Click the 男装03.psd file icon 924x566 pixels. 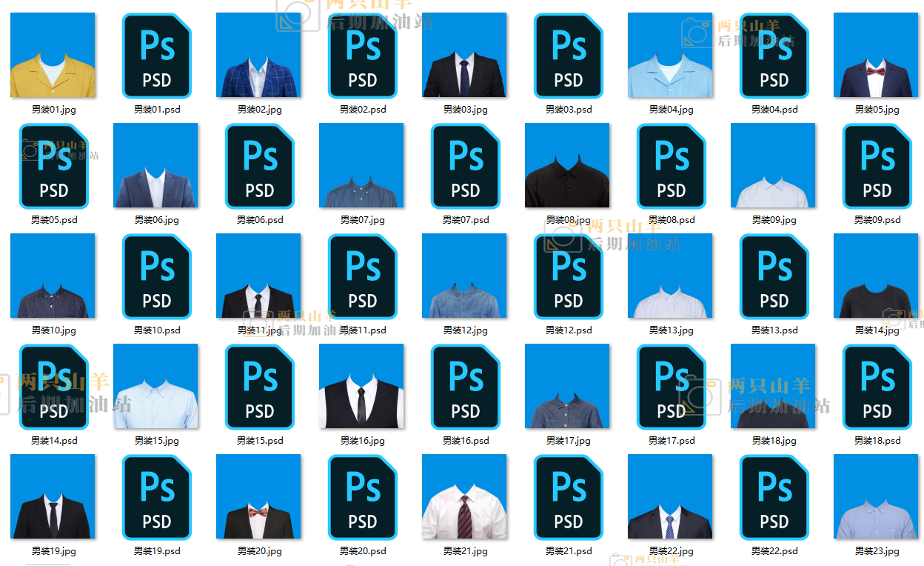point(568,56)
